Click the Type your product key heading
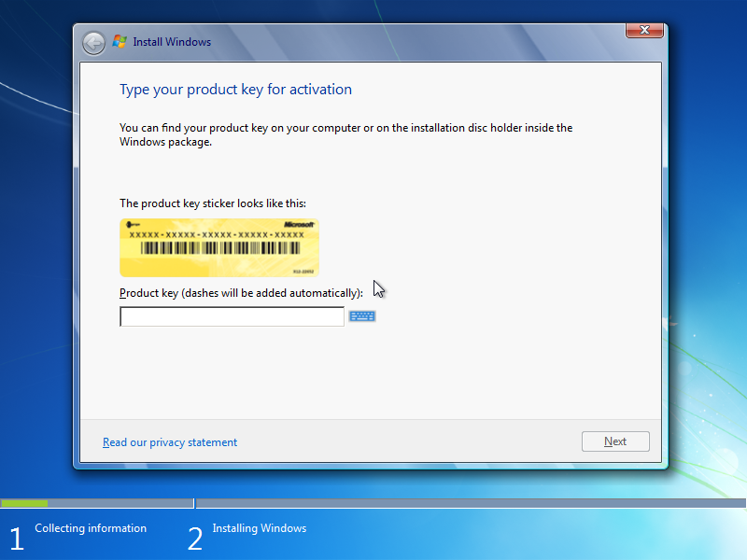Viewport: 747px width, 560px height. 235,89
